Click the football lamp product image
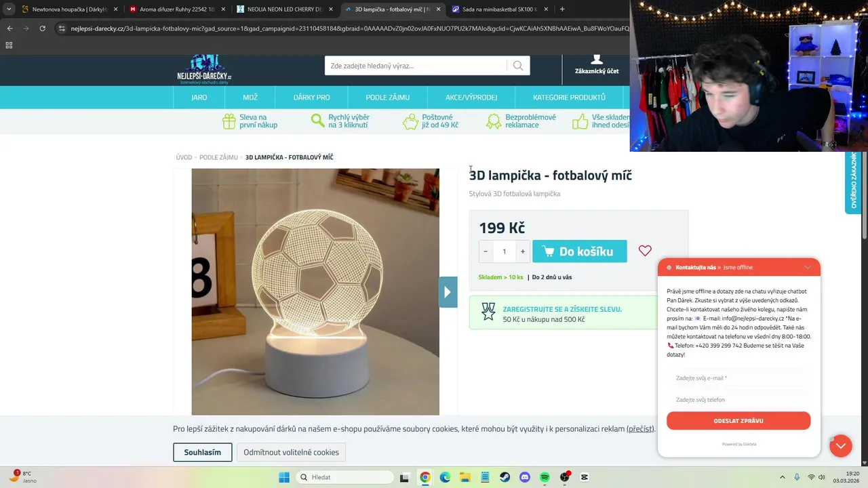 coord(315,291)
